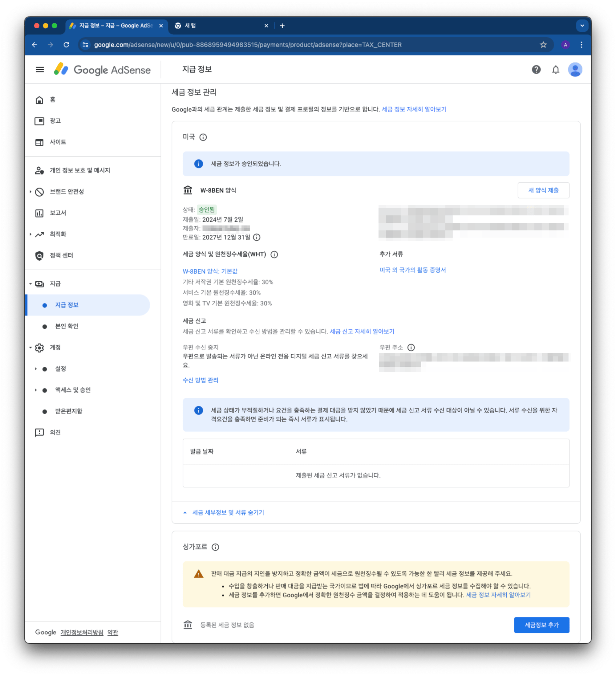Viewport: 616px width, 676px height.
Task: Click the site info icon in address bar
Action: point(85,45)
